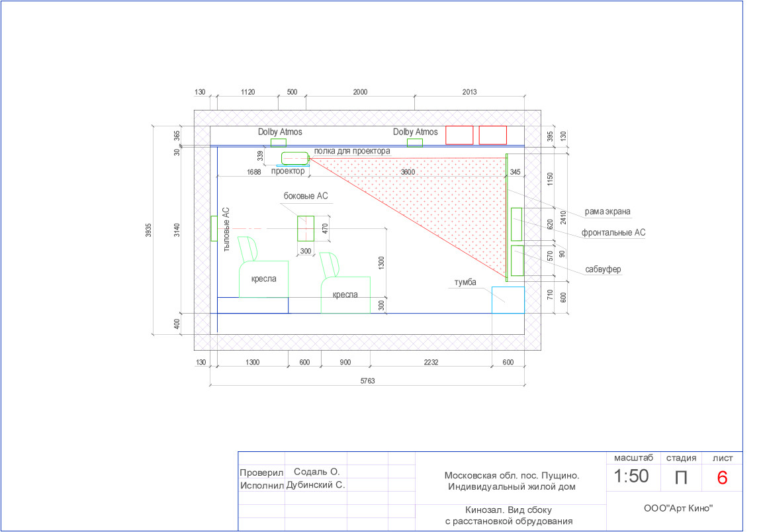Screen dimensions: 763x532
Task: Click the stage letter "П" cell
Action: 680,478
